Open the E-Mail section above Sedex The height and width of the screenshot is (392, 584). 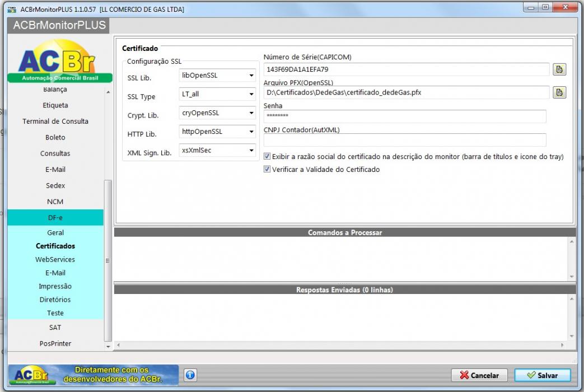(55, 170)
